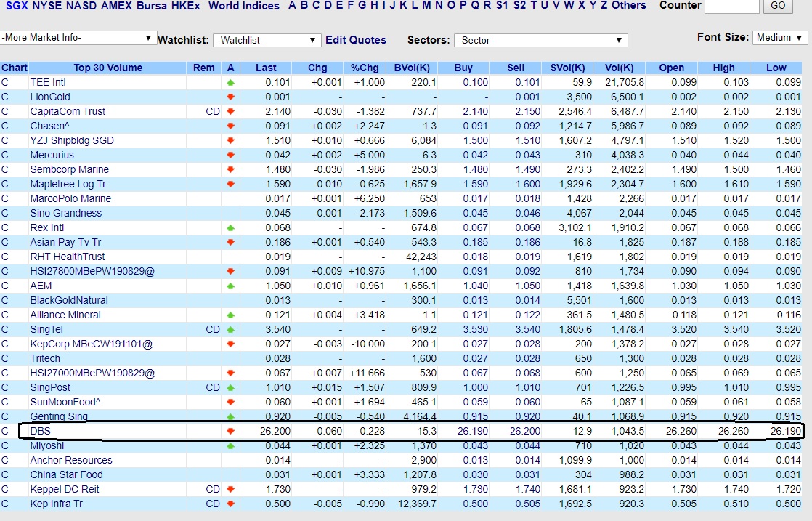Open the Anchor Resources counter link

[71, 460]
